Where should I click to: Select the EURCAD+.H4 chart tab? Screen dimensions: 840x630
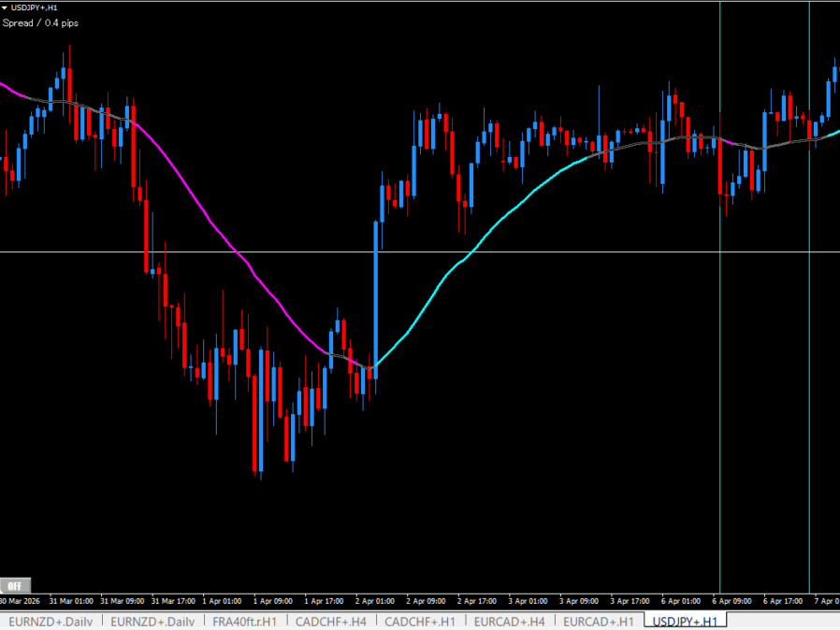click(x=509, y=621)
